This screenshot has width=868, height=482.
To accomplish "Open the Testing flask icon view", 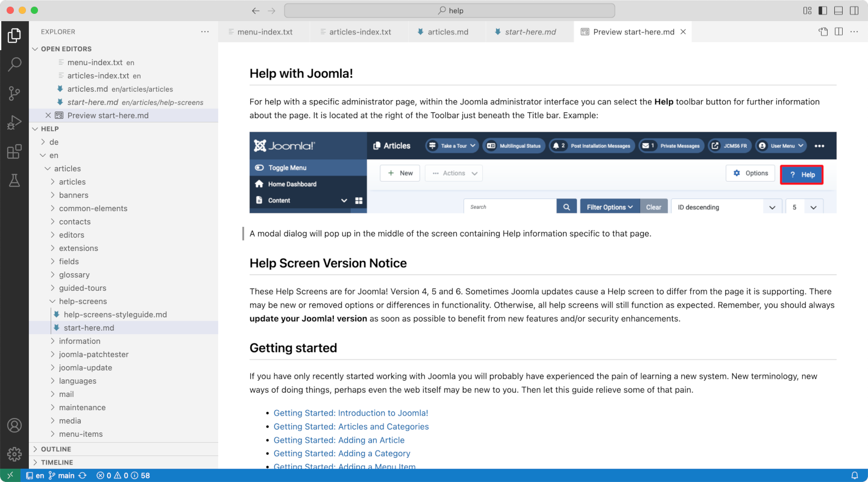I will (x=14, y=180).
